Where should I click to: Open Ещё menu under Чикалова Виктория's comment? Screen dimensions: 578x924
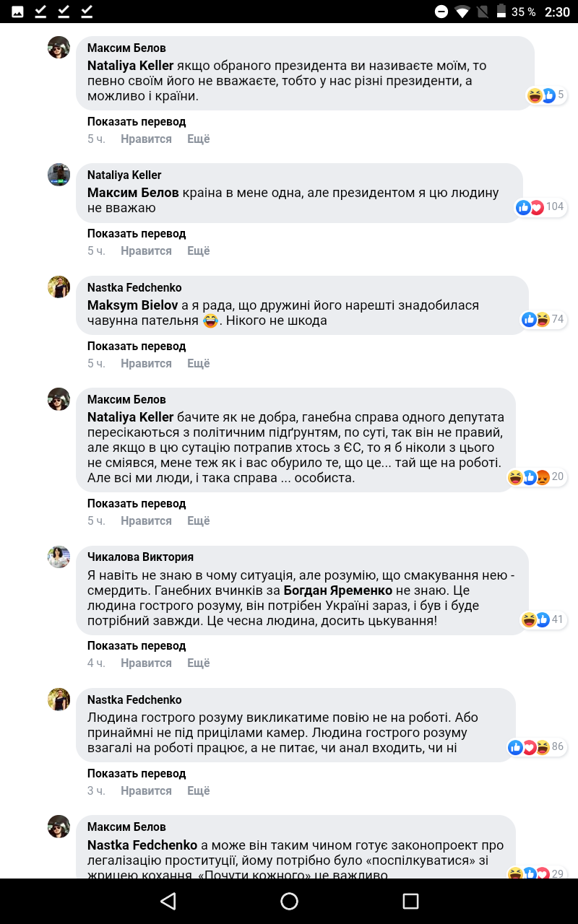click(199, 663)
